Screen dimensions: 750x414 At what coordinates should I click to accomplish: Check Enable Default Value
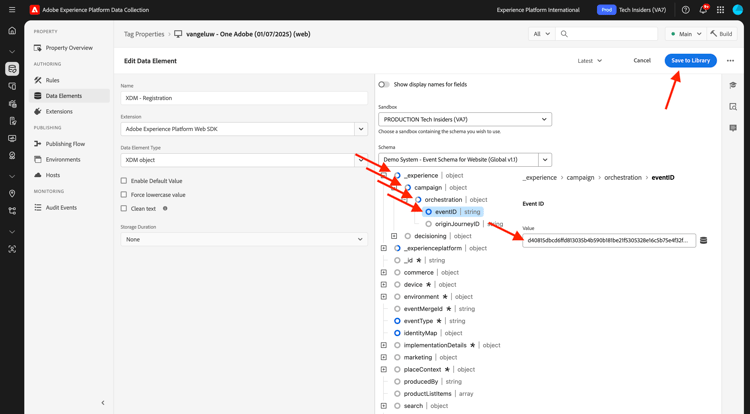(124, 181)
